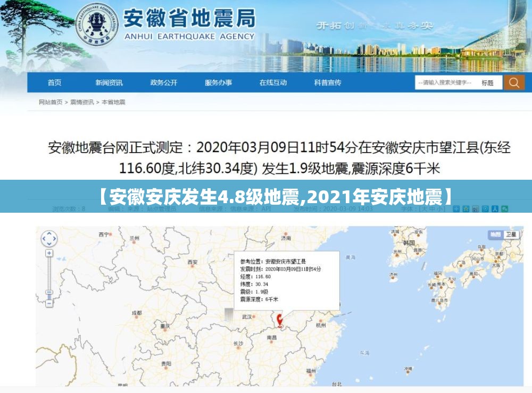The height and width of the screenshot is (393, 532).
Task: Switch map to 地图 standard view
Action: [x=495, y=235]
